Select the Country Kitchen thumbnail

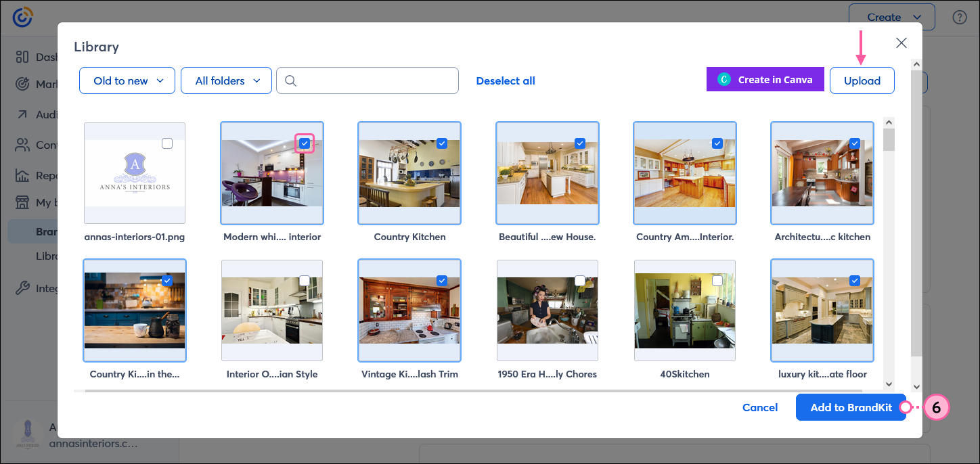[409, 173]
